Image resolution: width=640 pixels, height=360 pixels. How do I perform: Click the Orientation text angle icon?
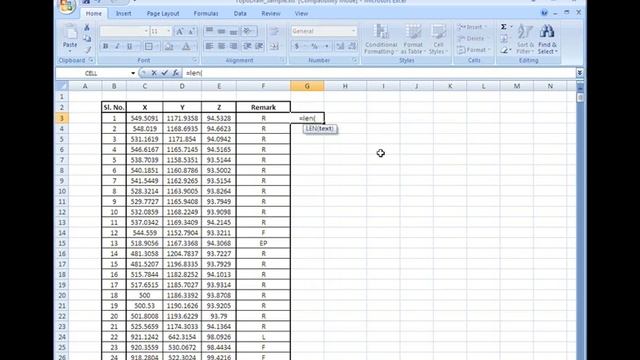pos(248,31)
